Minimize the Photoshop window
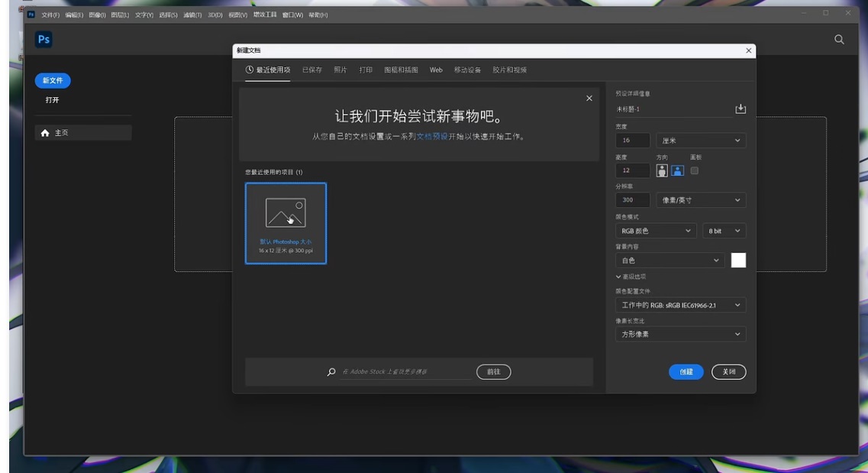Viewport: 868px width, 473px height. coord(804,13)
